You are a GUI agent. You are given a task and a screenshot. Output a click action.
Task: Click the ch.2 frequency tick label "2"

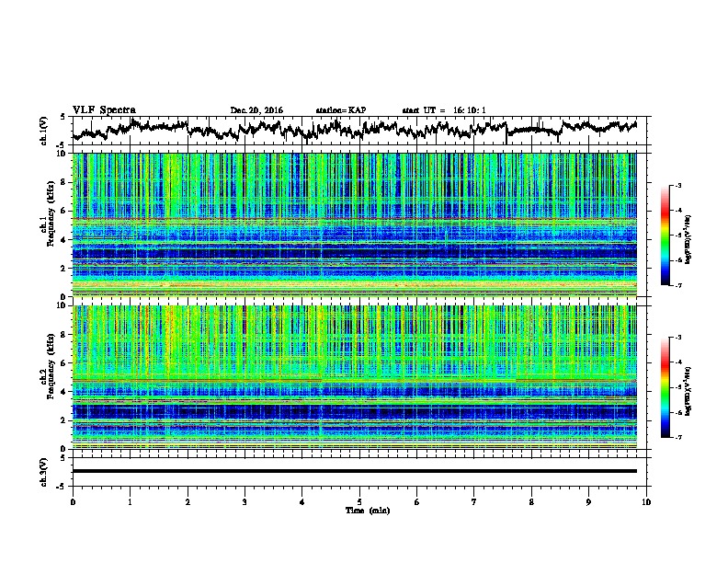64,419
